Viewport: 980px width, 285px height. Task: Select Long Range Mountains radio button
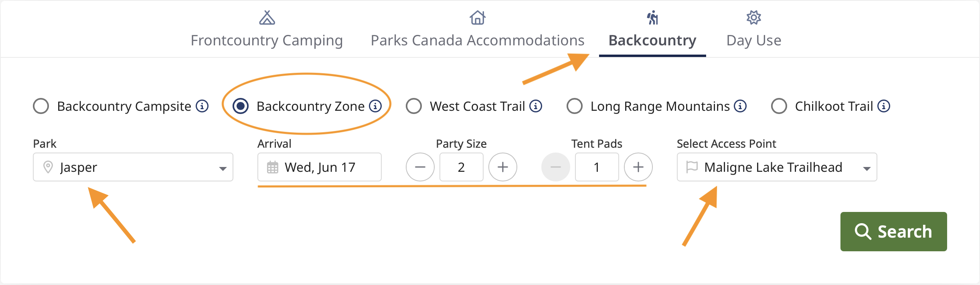(x=575, y=106)
